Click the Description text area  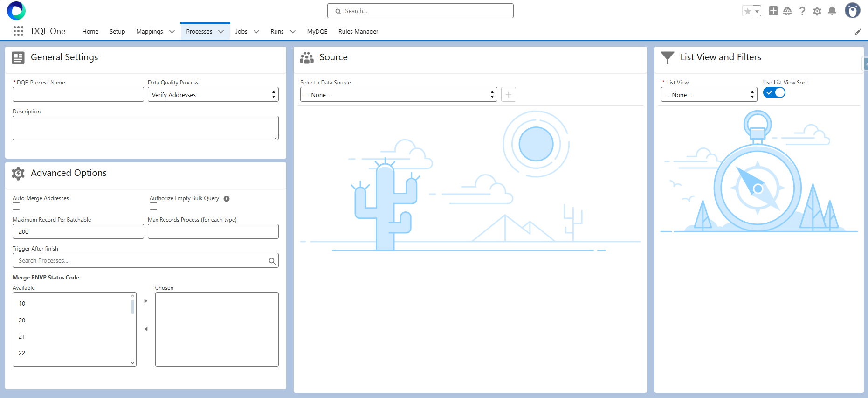(x=145, y=128)
